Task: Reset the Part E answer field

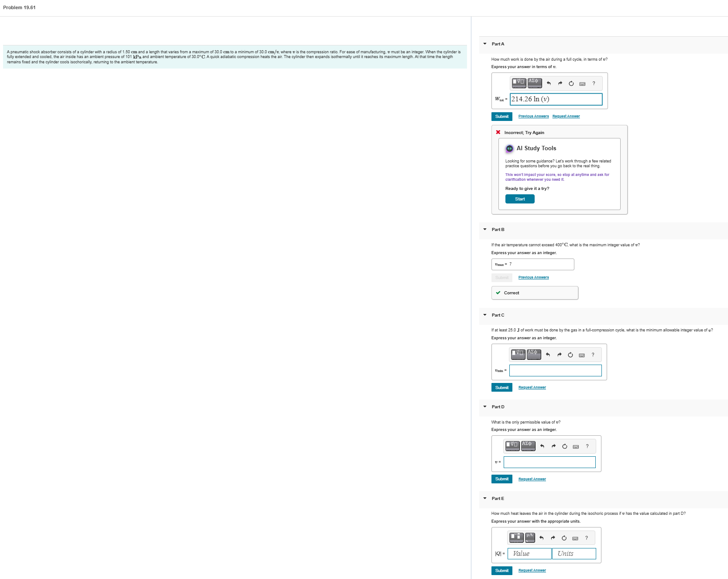Action: pyautogui.click(x=564, y=538)
